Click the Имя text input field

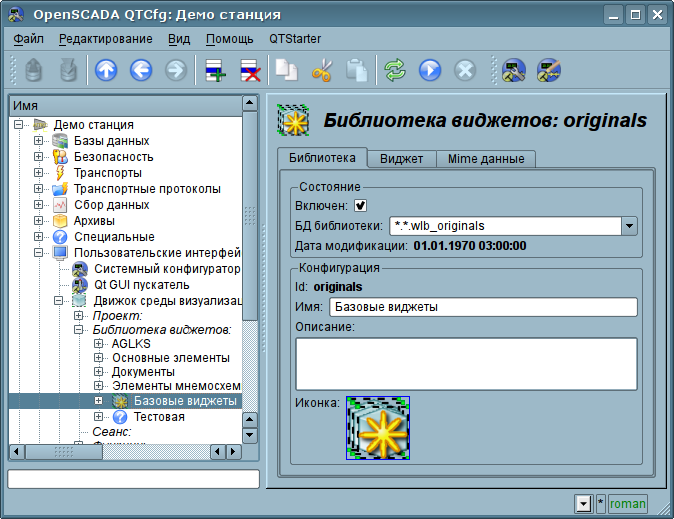click(483, 307)
